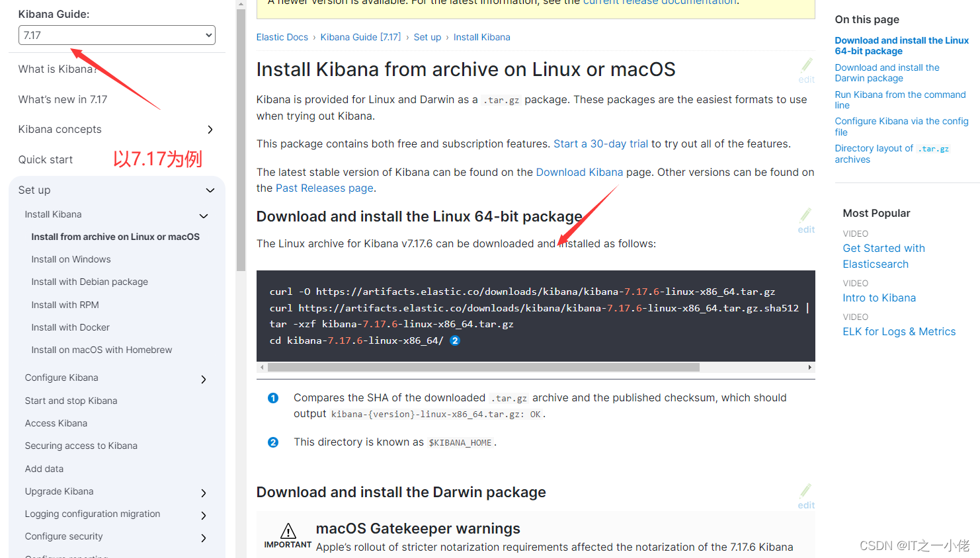Click the Kibana Guide [7.17] breadcrumb
Image resolution: width=980 pixels, height=558 pixels.
coord(360,37)
